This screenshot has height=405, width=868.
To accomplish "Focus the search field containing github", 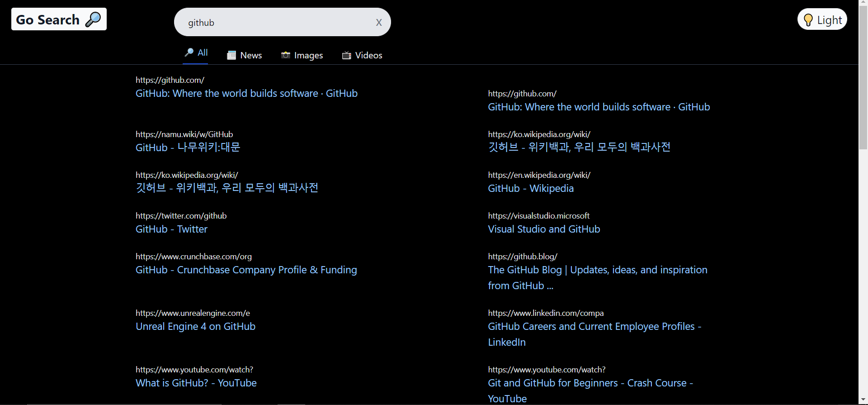I will tap(282, 22).
